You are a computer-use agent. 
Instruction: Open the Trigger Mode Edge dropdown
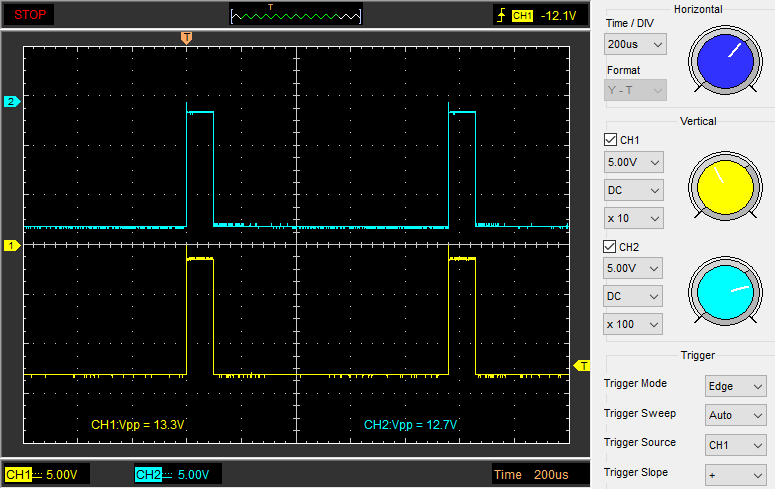point(735,386)
